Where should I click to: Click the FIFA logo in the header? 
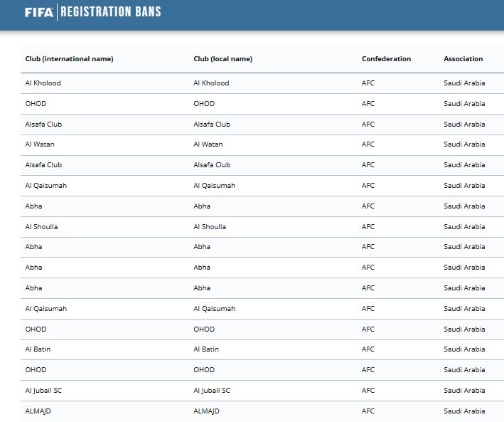click(39, 12)
